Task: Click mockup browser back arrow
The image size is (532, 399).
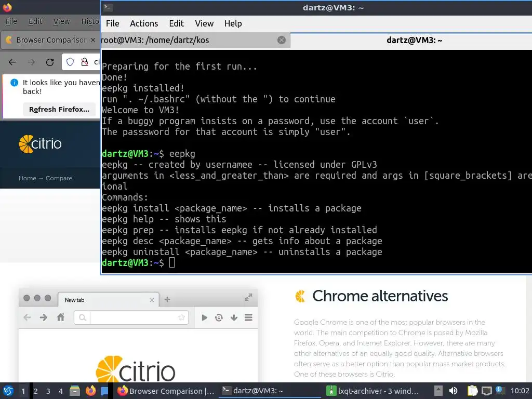Action: coord(27,317)
